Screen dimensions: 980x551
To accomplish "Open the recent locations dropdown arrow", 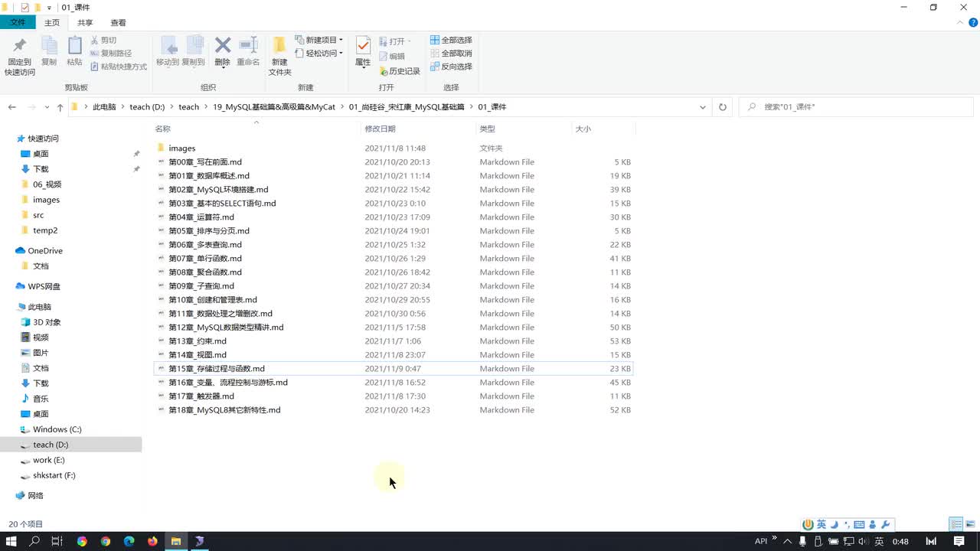I will pos(47,107).
